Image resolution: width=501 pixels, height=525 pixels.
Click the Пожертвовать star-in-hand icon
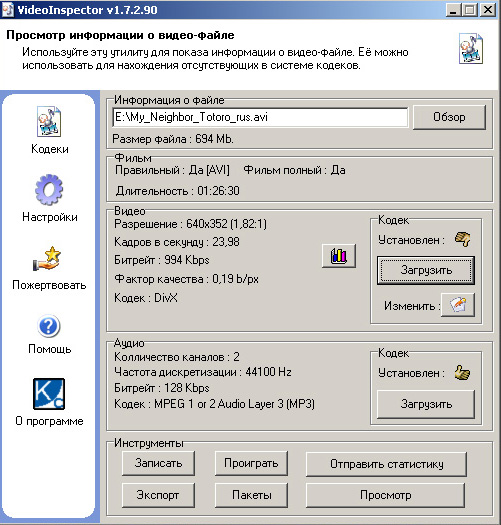[47, 259]
